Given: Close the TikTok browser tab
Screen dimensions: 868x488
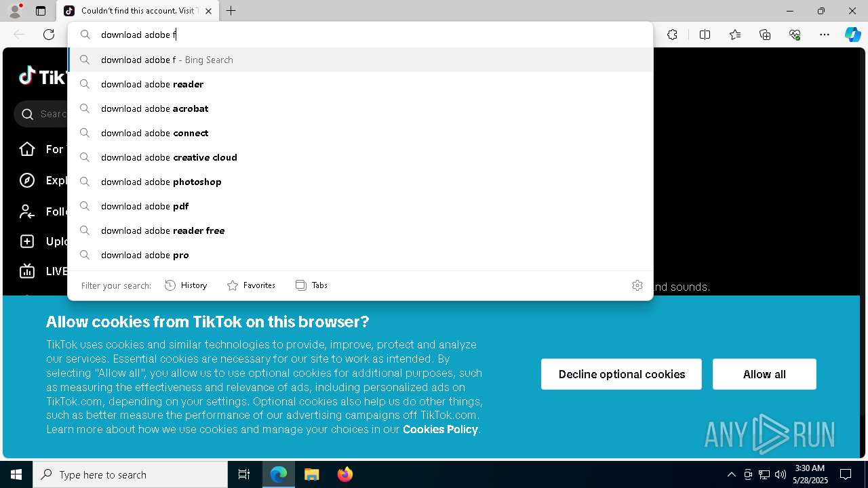Looking at the screenshot, I should (x=208, y=11).
